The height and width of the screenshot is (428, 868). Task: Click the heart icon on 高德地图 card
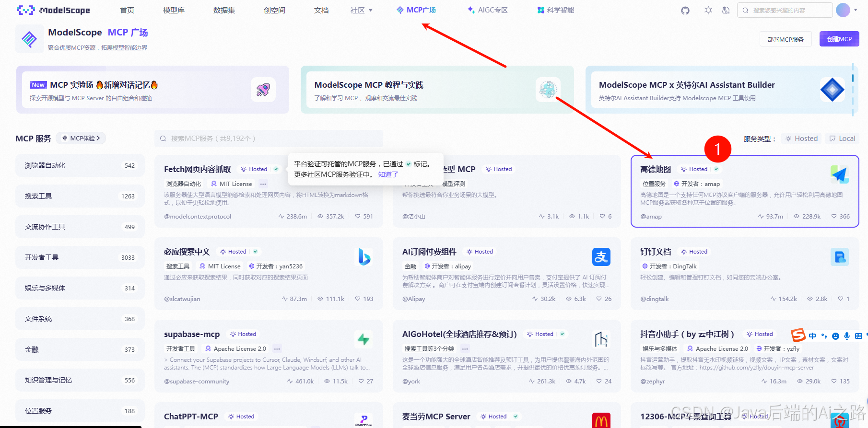(834, 217)
